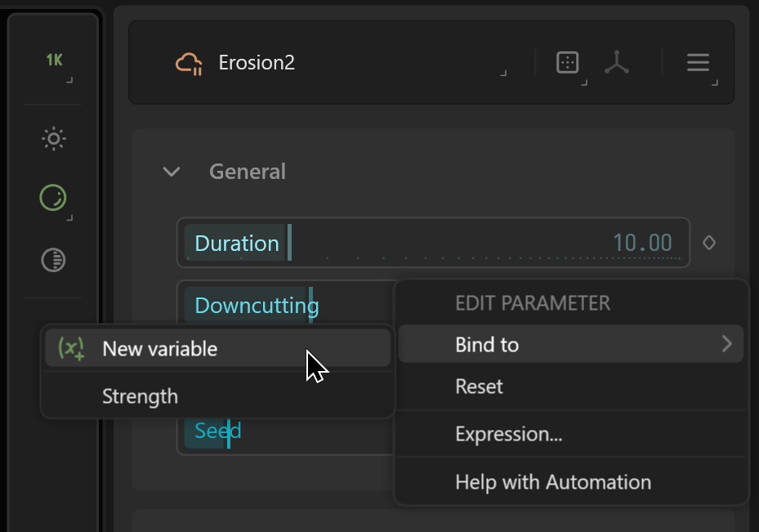
Task: Click the three-pronged branch icon
Action: (617, 62)
